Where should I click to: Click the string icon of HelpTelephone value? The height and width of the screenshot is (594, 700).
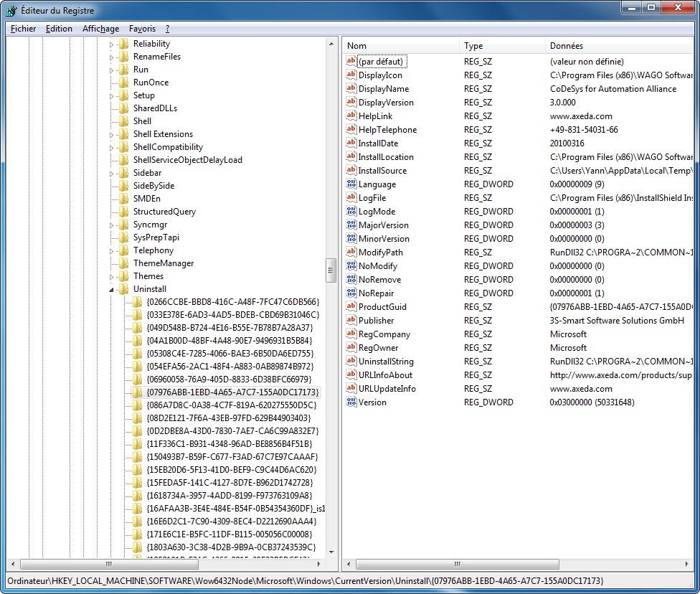pos(351,129)
